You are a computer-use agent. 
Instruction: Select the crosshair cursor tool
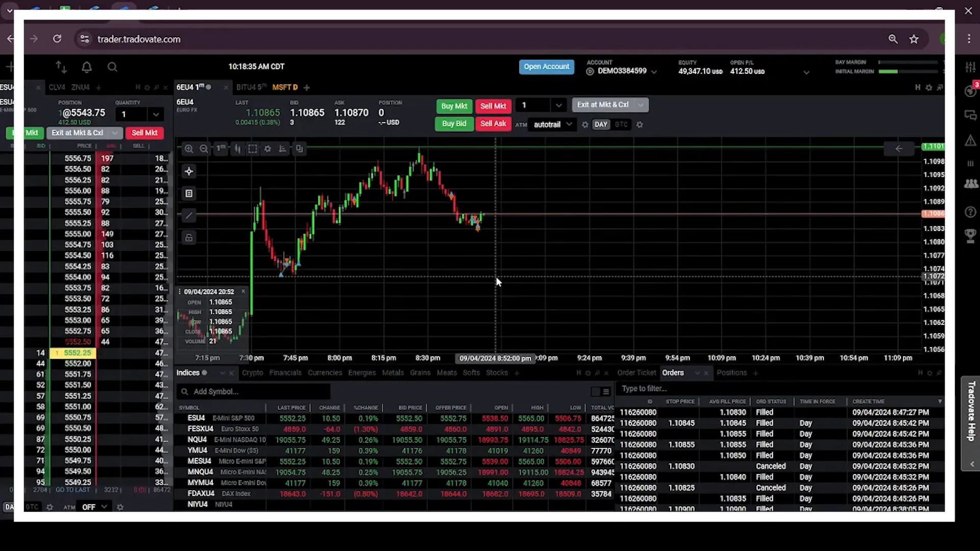pos(189,171)
